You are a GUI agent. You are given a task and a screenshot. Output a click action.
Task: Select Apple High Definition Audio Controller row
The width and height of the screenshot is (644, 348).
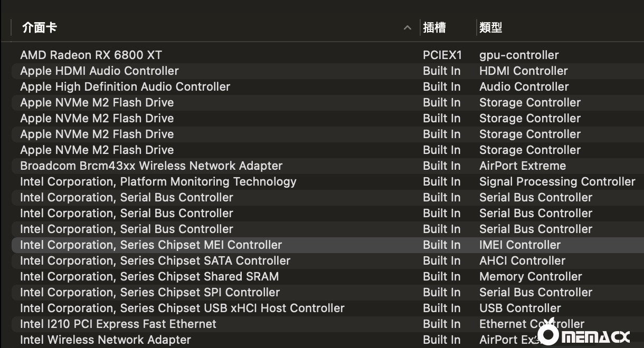(125, 86)
